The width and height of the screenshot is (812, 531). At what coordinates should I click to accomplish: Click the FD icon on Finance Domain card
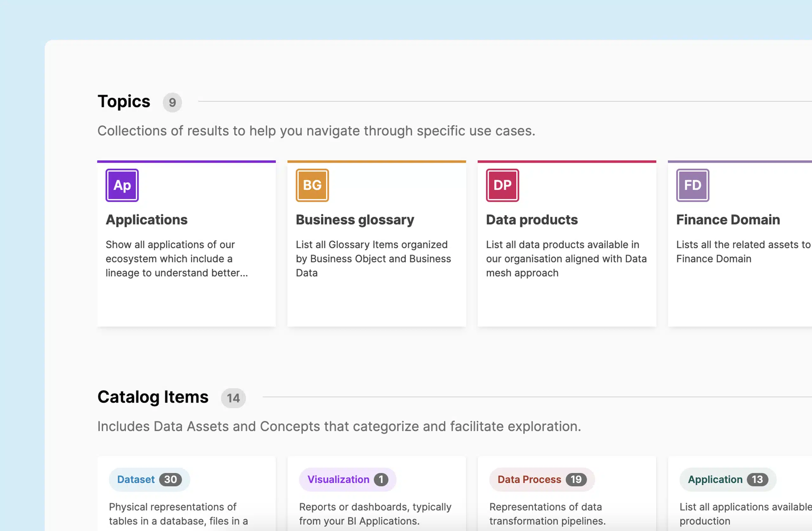[x=692, y=185]
